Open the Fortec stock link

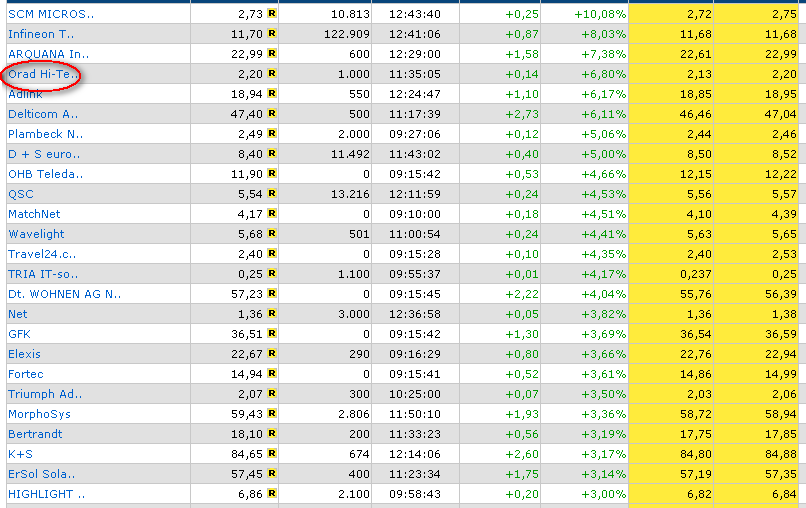click(26, 374)
